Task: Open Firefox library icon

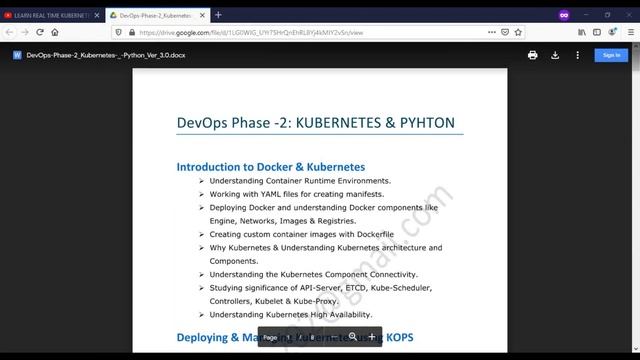Action: point(582,32)
